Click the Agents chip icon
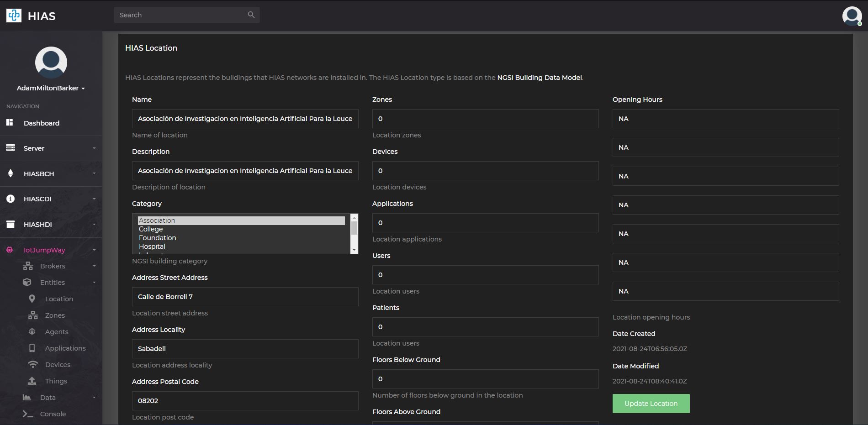The height and width of the screenshot is (425, 868). tap(32, 331)
